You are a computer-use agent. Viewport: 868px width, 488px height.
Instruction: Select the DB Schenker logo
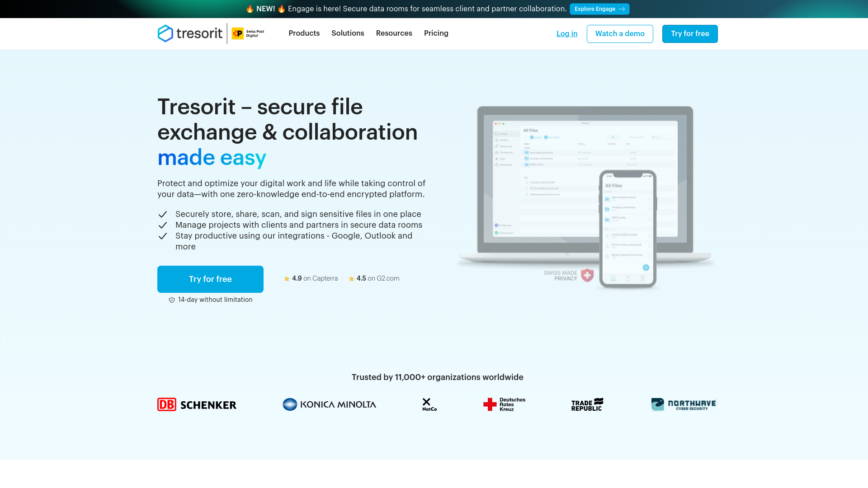tap(196, 404)
